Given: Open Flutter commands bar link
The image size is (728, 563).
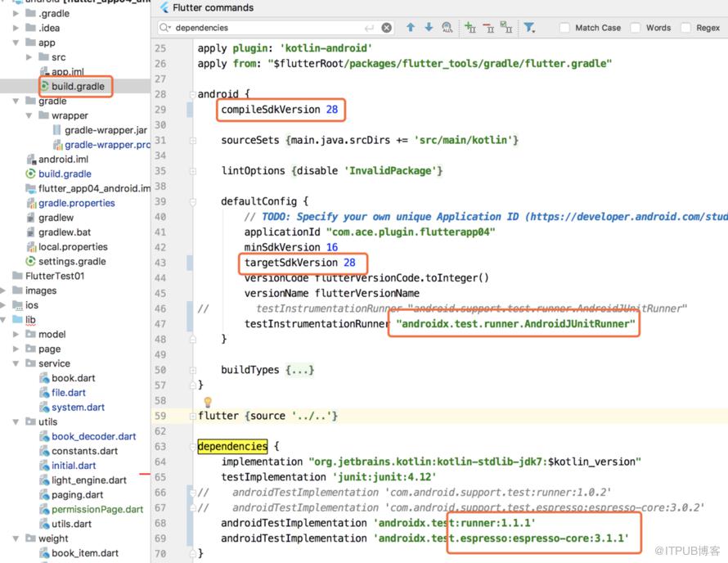Looking at the screenshot, I should point(213,8).
